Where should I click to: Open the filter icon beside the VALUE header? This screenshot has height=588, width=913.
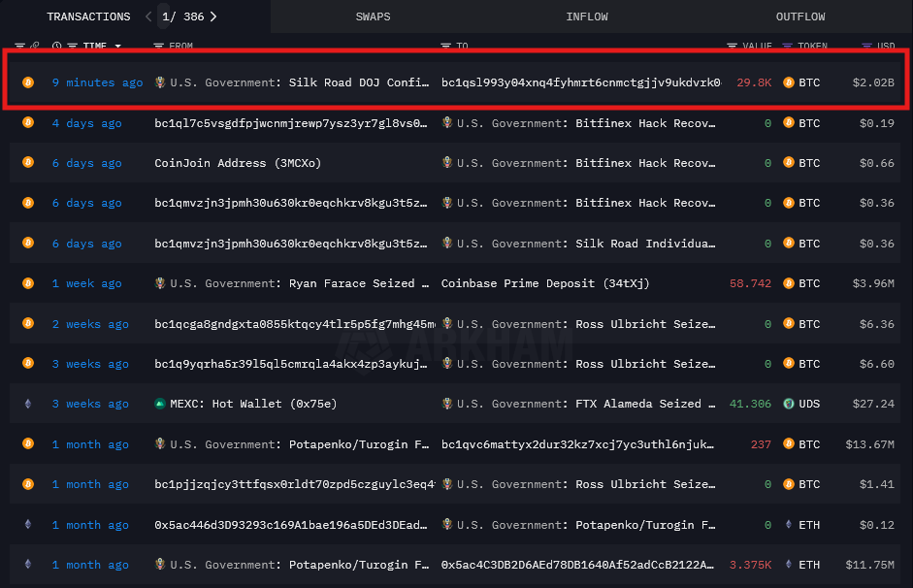[x=732, y=46]
